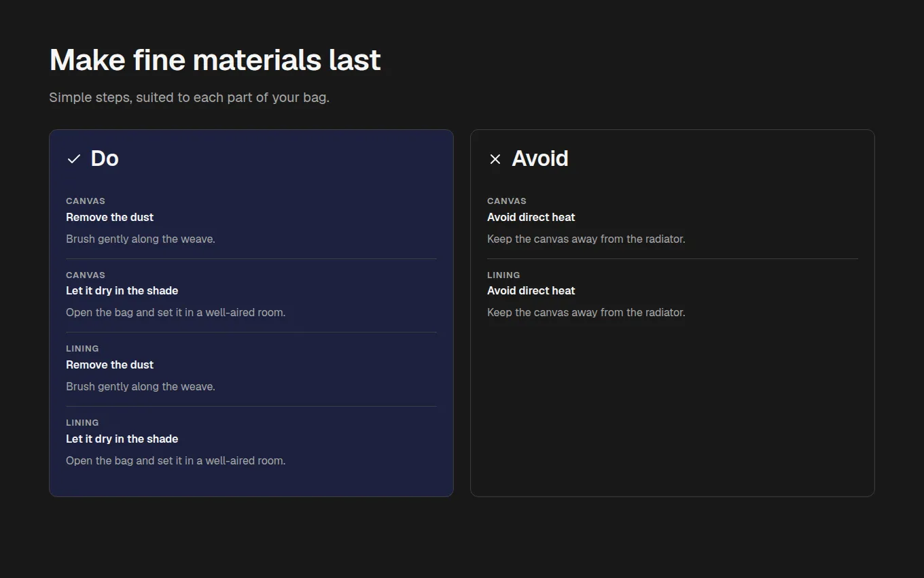924x578 pixels.
Task: Click the CANVAS label above the Canvas "Remove the dust"
Action: (x=86, y=201)
